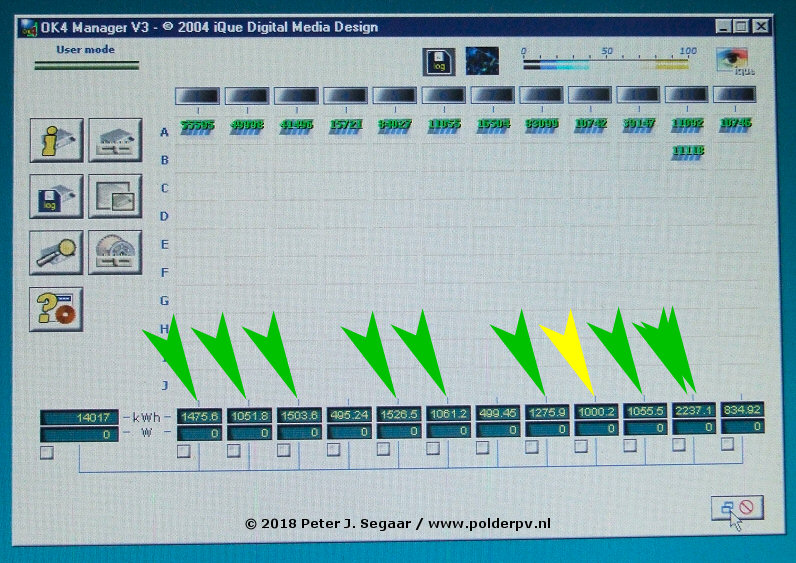Image resolution: width=796 pixels, height=563 pixels.
Task: Click the inverter info button with yellow 'i'
Action: 58,140
